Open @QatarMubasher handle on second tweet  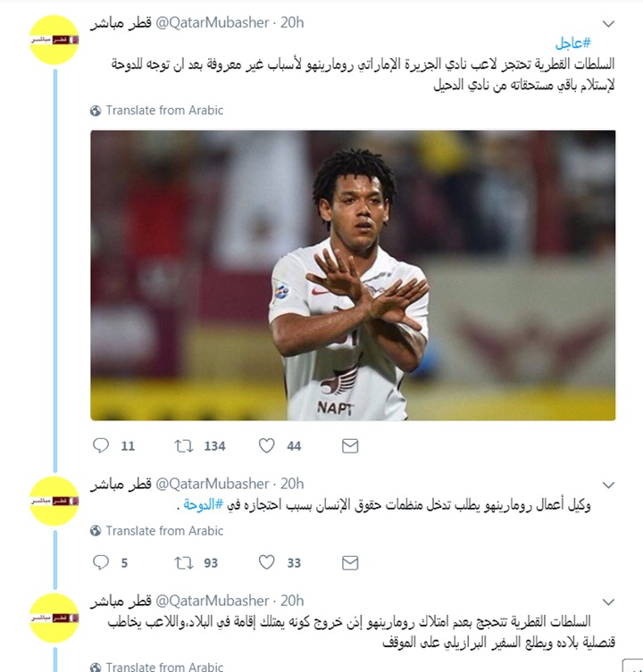click(212, 484)
